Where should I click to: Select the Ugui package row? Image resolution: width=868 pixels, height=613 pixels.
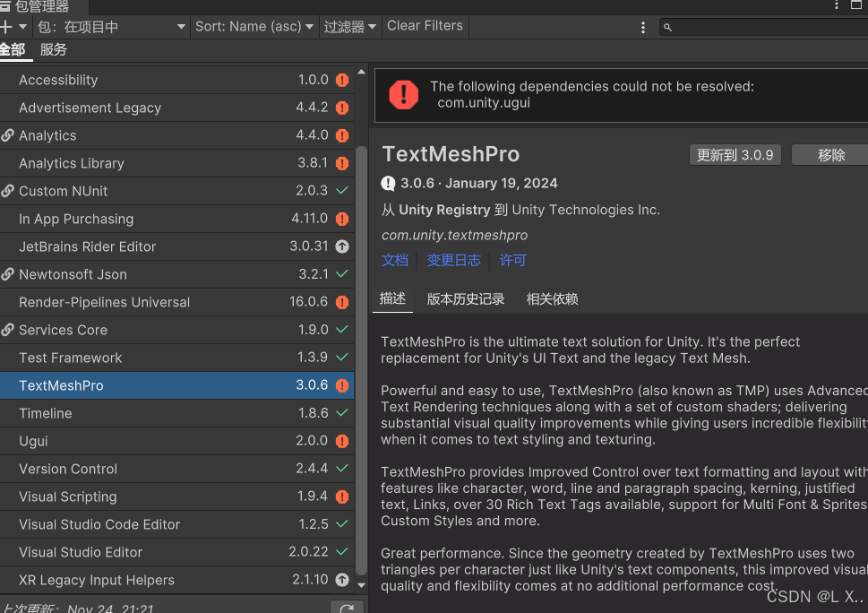click(176, 441)
